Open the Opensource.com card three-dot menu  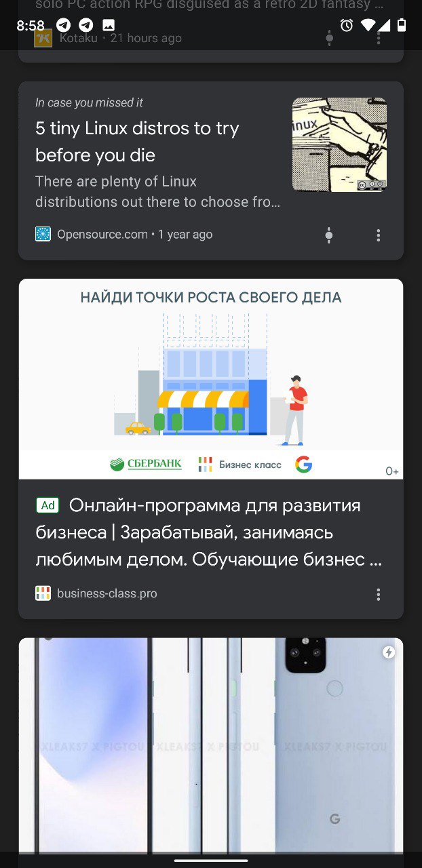click(x=378, y=235)
